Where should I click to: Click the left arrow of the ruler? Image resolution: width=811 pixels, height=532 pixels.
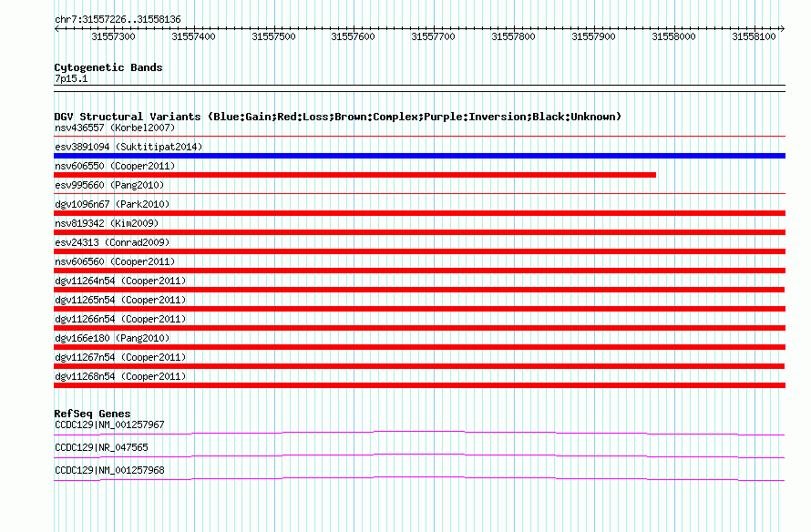[56, 29]
